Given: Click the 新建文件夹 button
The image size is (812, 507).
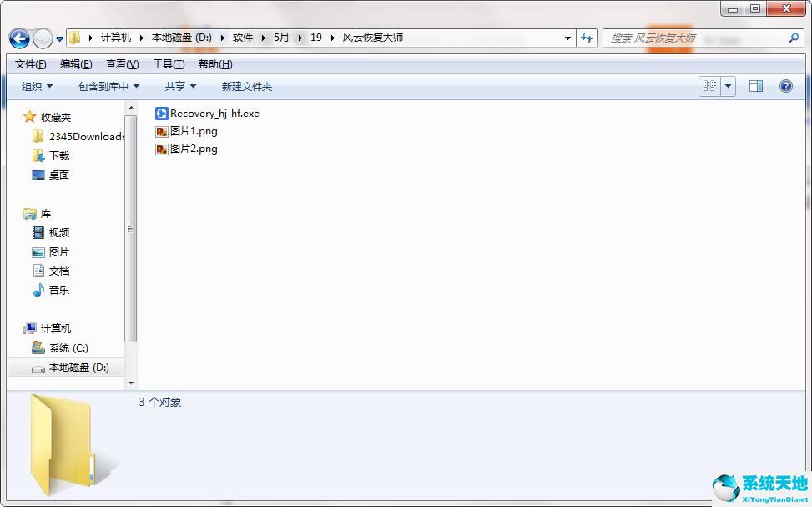Looking at the screenshot, I should pos(246,87).
